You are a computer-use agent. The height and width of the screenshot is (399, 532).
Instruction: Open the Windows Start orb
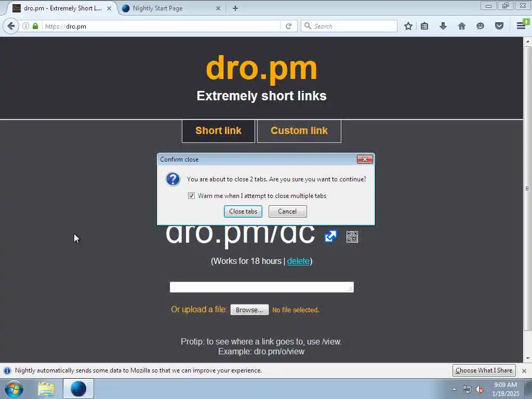[14, 389]
